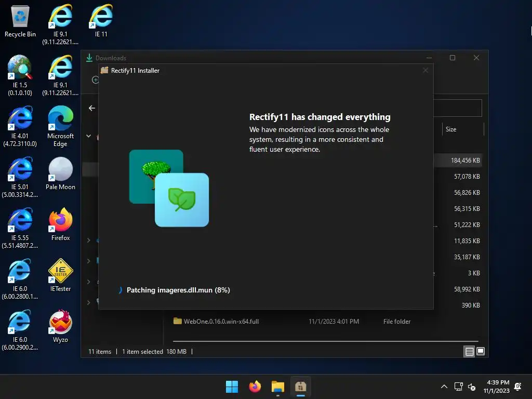Close the Rectify11 Installer dialog
The image size is (532, 399).
point(425,70)
